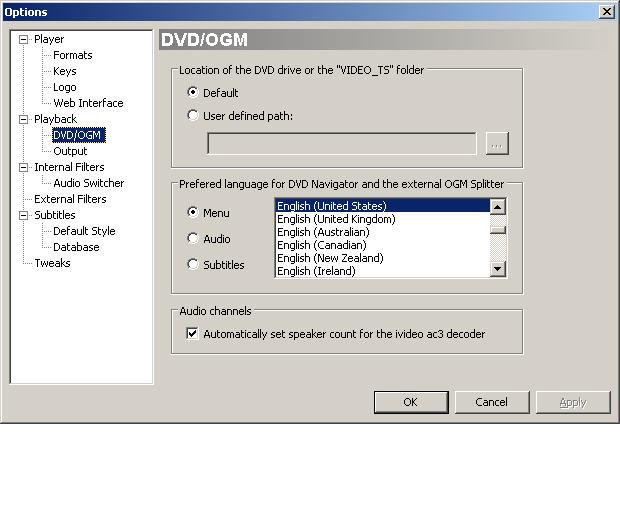Choose English (United Kingdom) in list
This screenshot has width=620, height=512.
[x=382, y=219]
